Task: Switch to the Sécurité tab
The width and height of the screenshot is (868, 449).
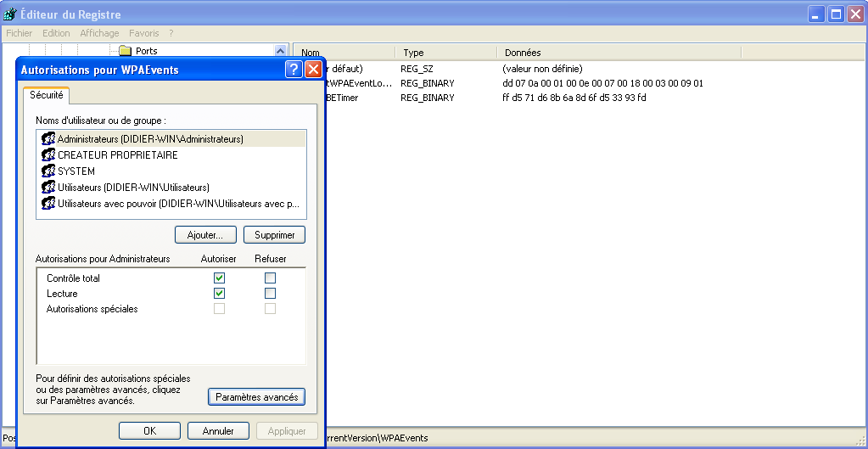Action: (x=47, y=96)
